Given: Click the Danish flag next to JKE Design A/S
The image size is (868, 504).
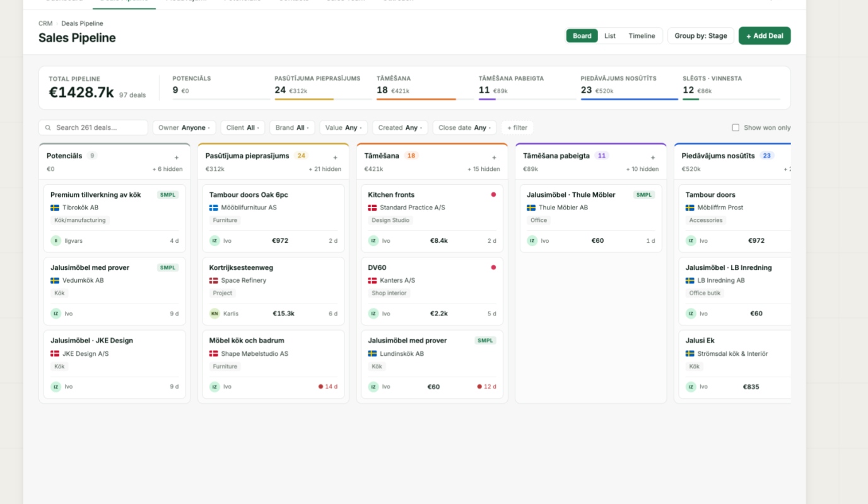Looking at the screenshot, I should point(55,354).
